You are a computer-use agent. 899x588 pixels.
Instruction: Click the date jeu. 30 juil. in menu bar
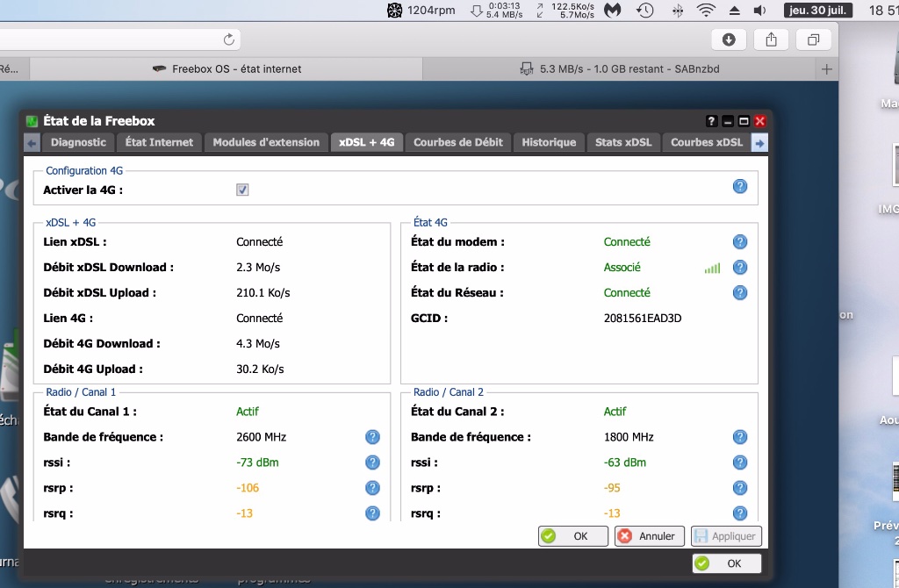(817, 10)
